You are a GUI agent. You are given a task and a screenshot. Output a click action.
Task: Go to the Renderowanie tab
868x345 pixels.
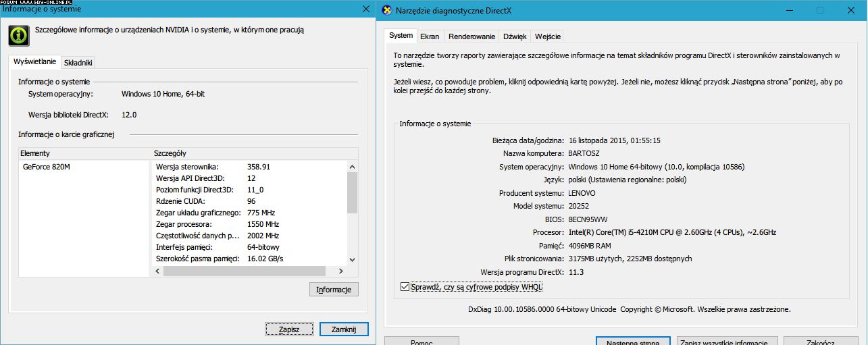pyautogui.click(x=471, y=36)
